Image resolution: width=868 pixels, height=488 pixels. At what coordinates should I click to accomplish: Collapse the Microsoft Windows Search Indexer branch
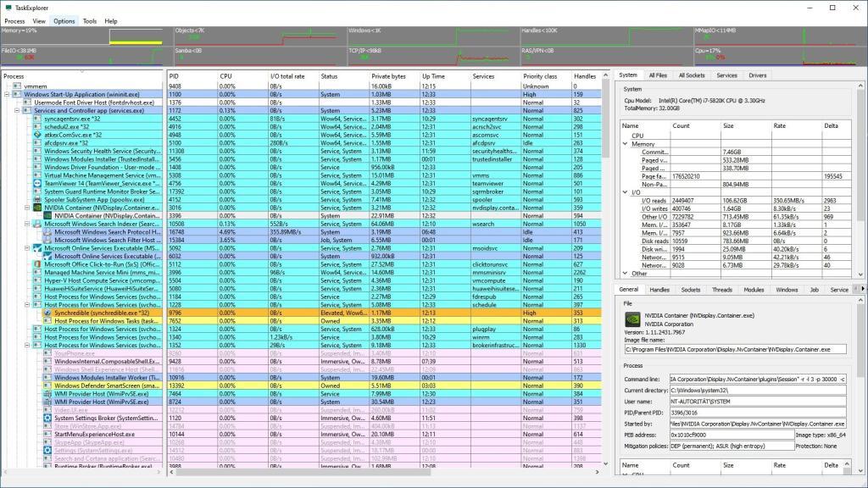tap(27, 224)
